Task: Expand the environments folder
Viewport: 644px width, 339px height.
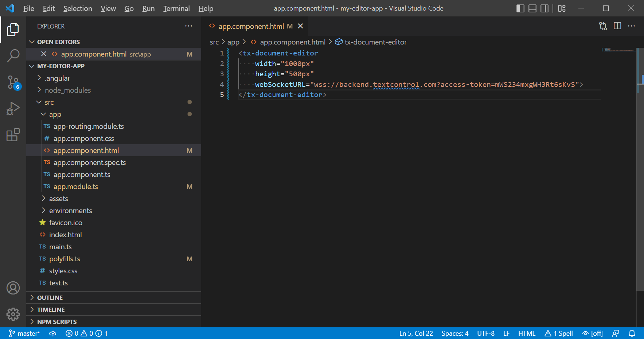Action: [x=114, y=211]
